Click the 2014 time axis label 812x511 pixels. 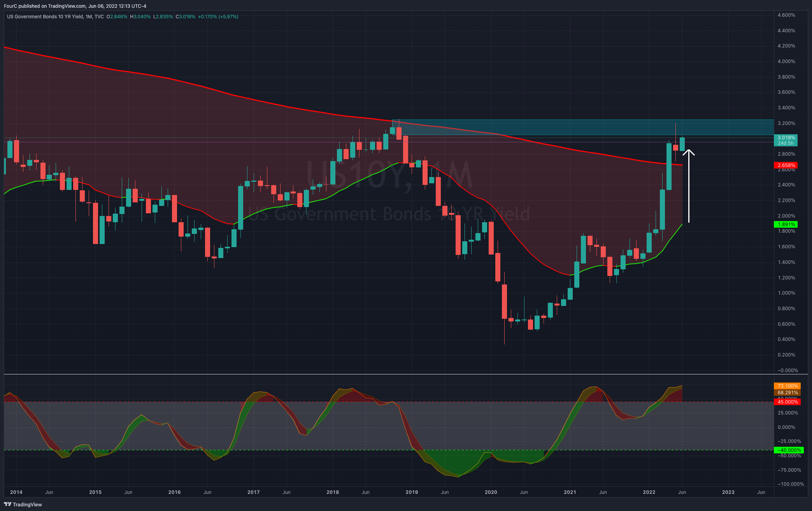coord(16,492)
